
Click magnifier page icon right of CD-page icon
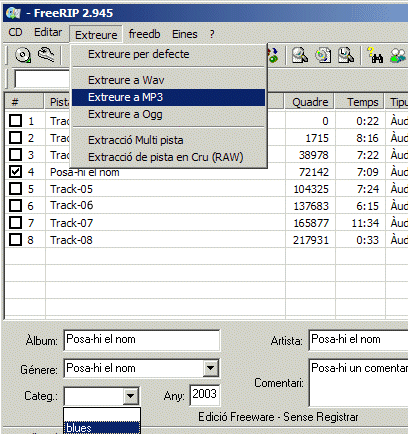346,55
